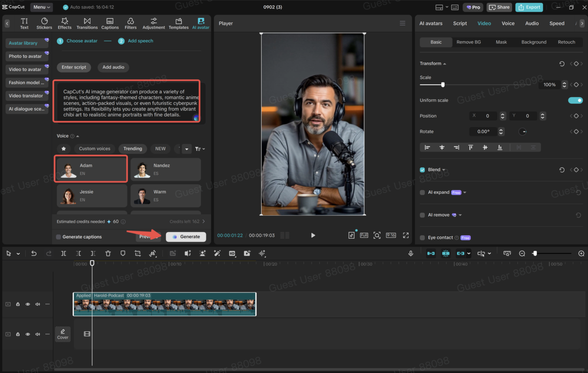Screen dimensions: 588x373
Task: Click the Undo arrow in timeline toolbar
Action: [x=34, y=253]
